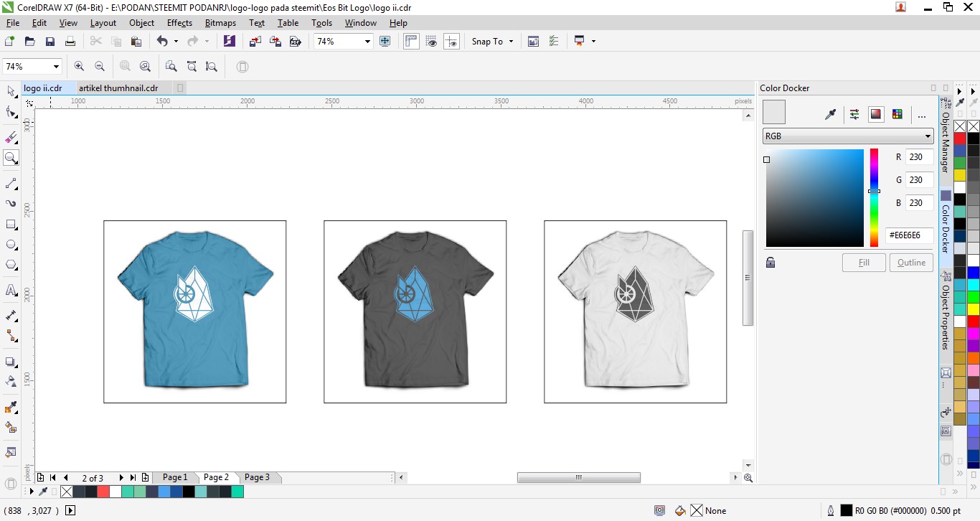The image size is (980, 521).
Task: Print the current document
Action: pyautogui.click(x=70, y=42)
